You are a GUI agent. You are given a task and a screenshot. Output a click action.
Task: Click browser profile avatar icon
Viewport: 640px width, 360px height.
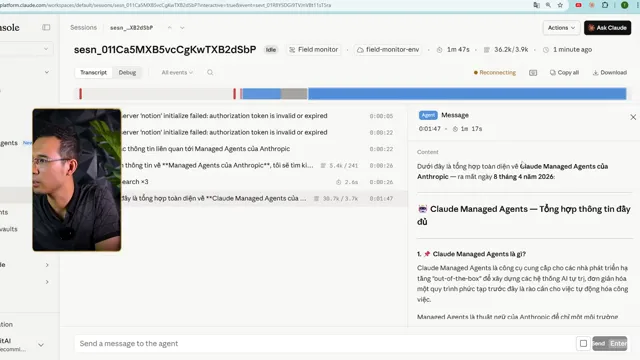pos(624,5)
